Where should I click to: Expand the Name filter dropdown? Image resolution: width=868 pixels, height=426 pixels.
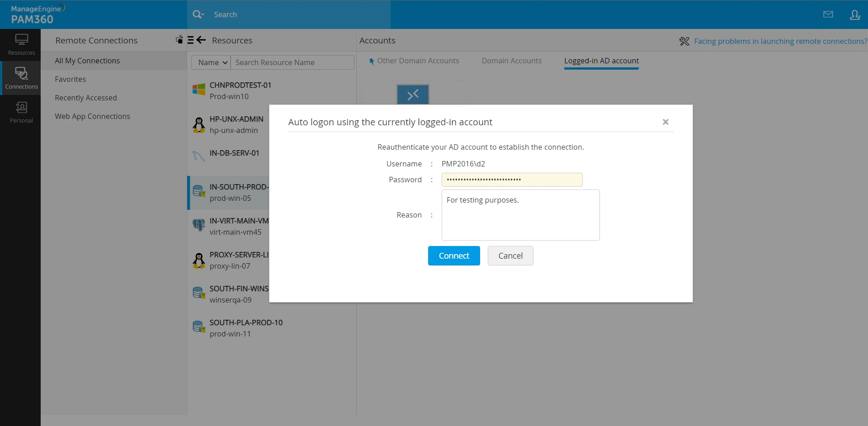pos(211,62)
